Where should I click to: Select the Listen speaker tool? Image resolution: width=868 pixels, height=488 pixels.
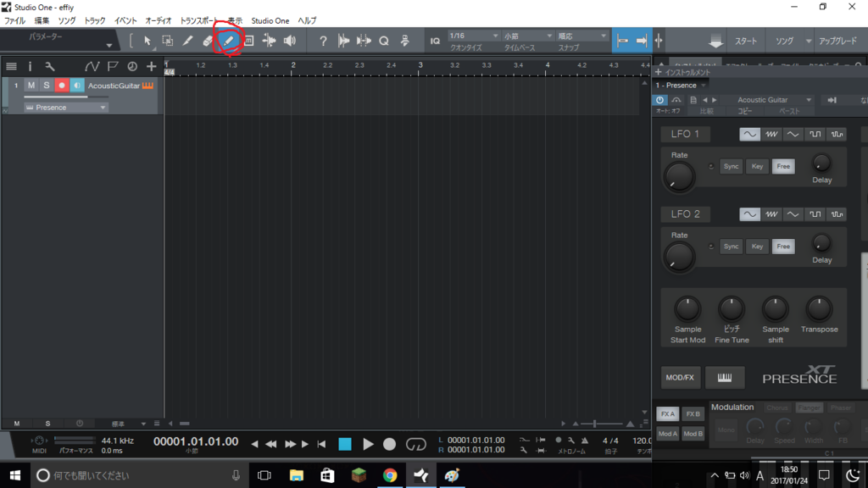click(x=290, y=41)
